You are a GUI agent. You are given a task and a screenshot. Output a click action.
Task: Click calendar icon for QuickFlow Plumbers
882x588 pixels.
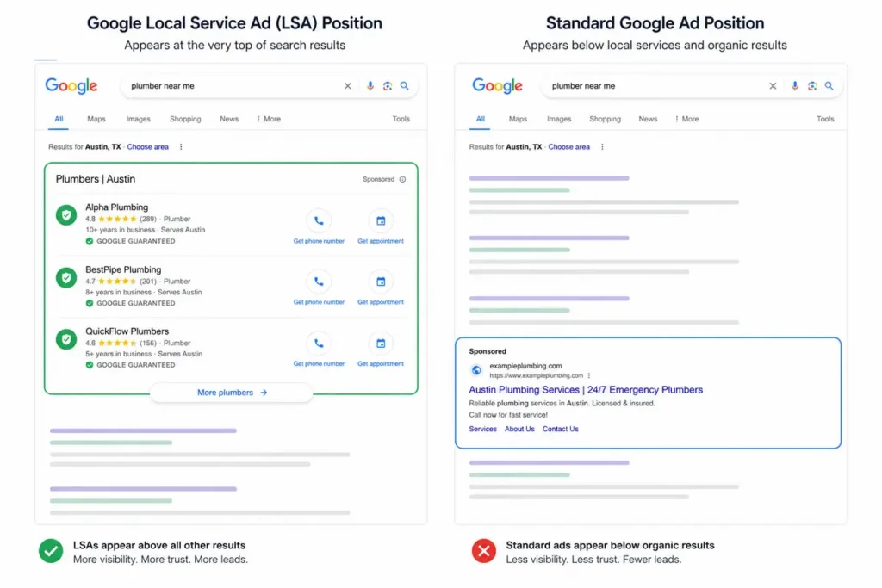pyautogui.click(x=381, y=344)
